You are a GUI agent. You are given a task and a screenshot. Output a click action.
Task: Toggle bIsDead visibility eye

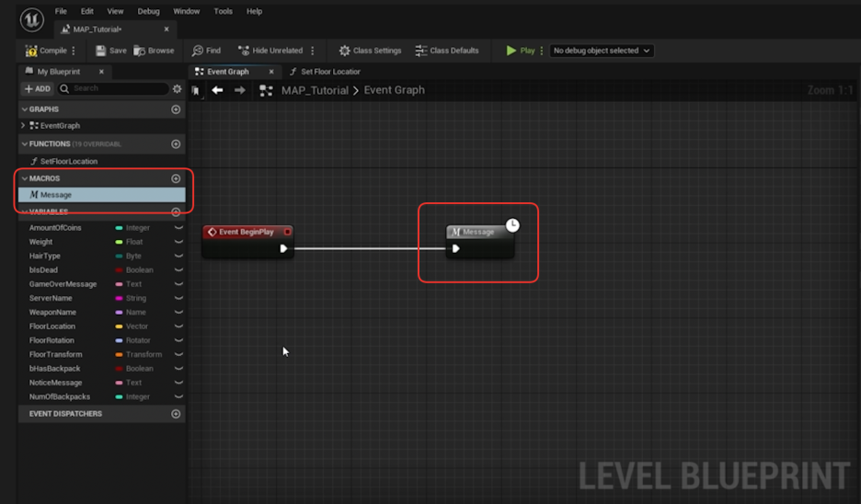(x=178, y=270)
